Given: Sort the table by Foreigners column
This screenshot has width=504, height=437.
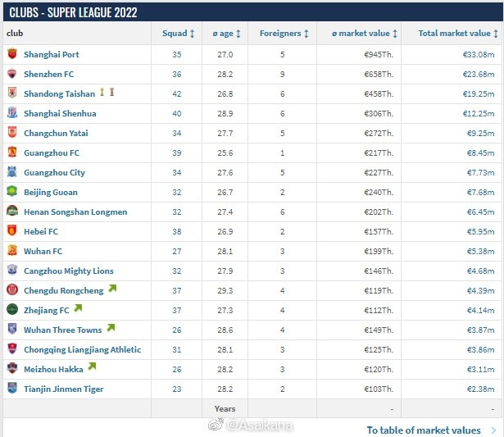Looking at the screenshot, I should (x=284, y=34).
